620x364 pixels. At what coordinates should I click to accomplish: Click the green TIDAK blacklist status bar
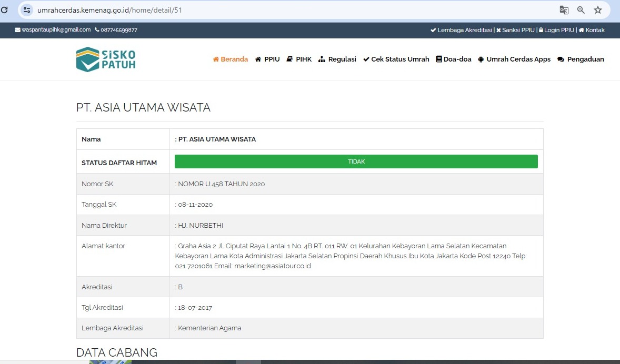(x=356, y=161)
